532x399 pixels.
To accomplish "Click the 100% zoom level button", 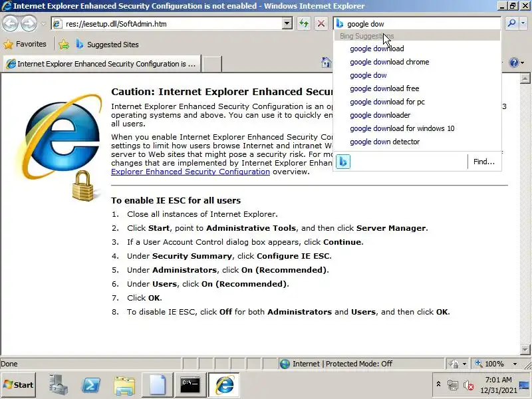I will [x=490, y=364].
